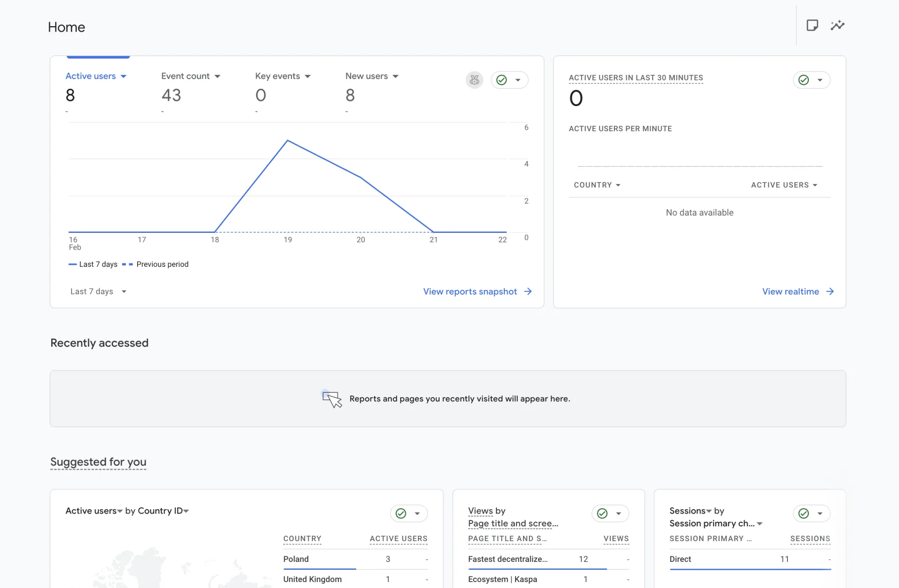
Task: Click the medal badge icon in overview card
Action: pos(474,80)
